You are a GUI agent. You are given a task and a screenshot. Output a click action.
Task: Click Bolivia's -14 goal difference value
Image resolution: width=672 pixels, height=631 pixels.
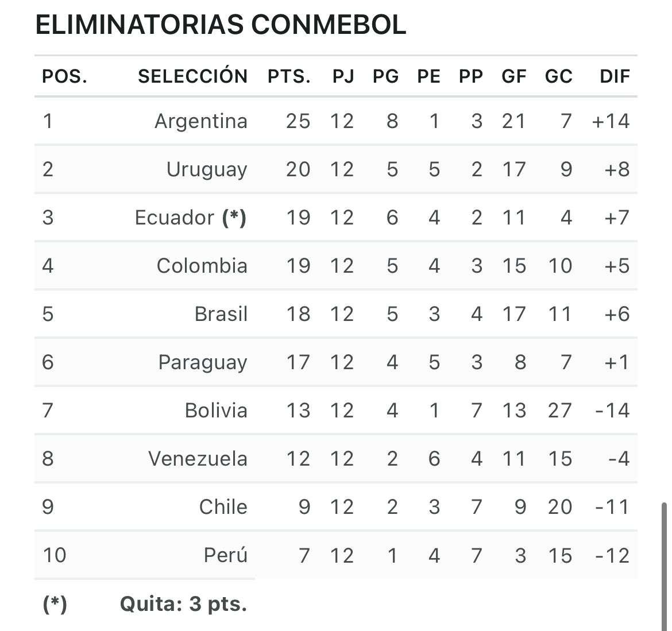click(x=612, y=411)
